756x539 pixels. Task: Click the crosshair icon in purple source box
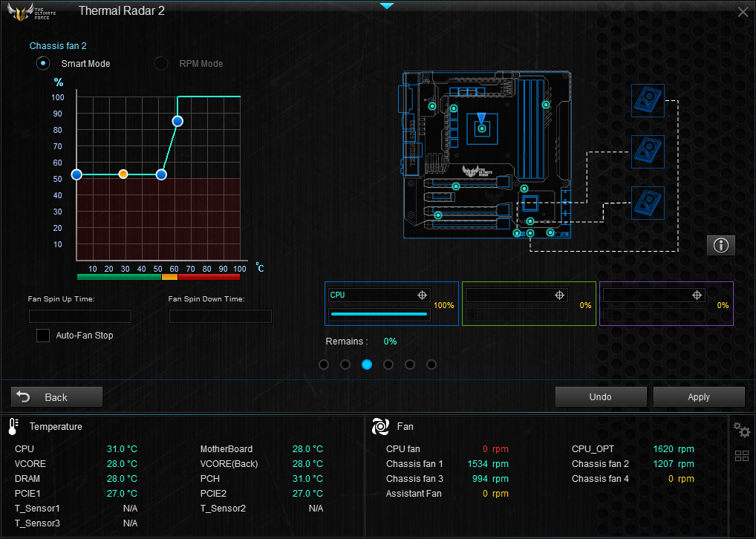coord(697,295)
